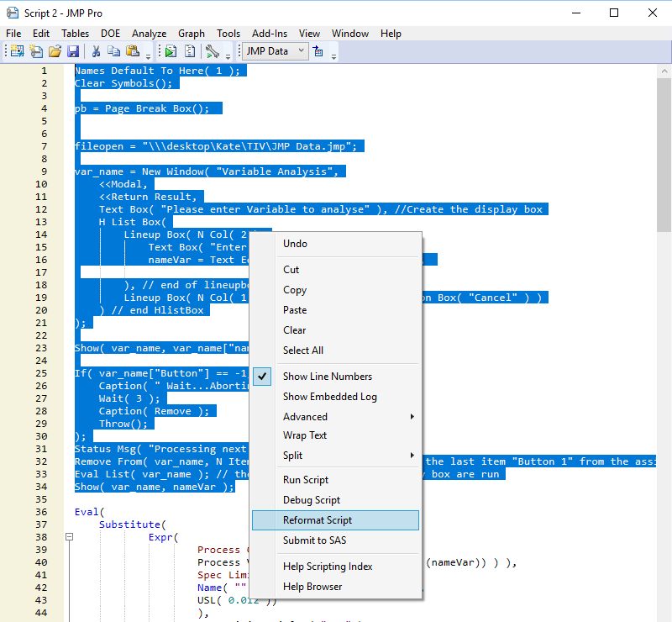Click the icon right of JMP Data dropdown

318,51
